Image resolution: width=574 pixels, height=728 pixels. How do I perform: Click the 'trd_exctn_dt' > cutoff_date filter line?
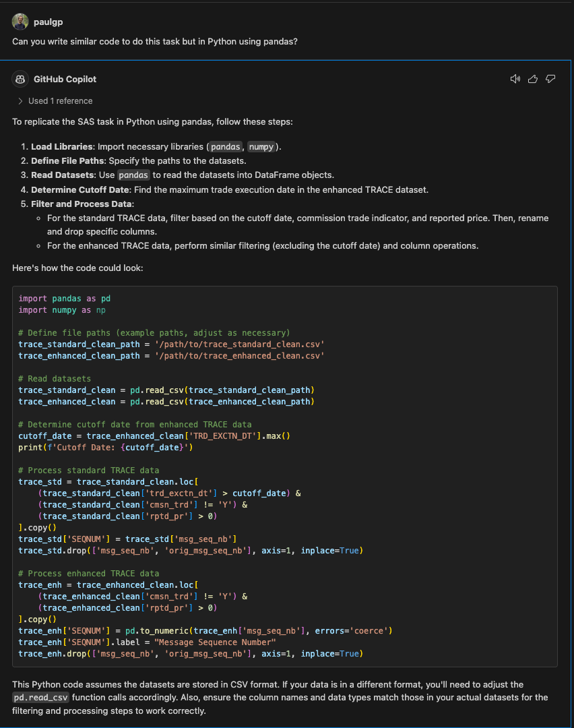[x=169, y=493]
